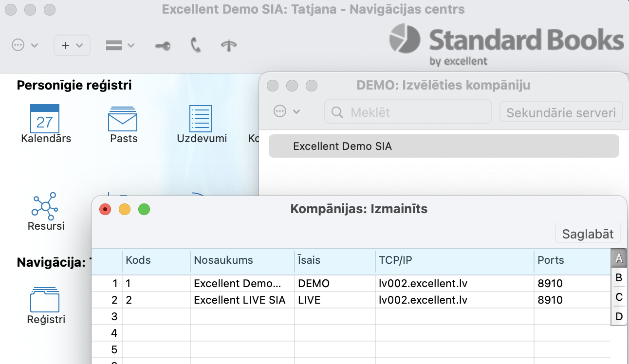Open the Kalendārs calendar icon
The width and height of the screenshot is (629, 364).
[45, 119]
